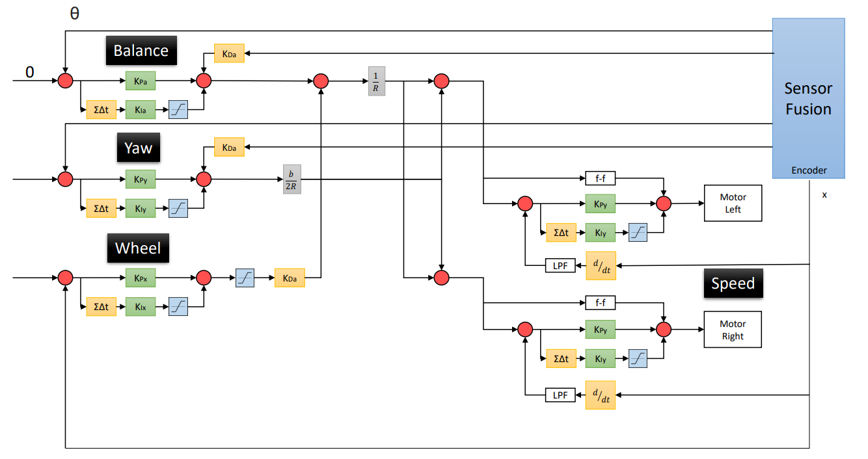Click the red summing junction after theta input
Viewport: 868px width, 459px height.
tap(65, 81)
